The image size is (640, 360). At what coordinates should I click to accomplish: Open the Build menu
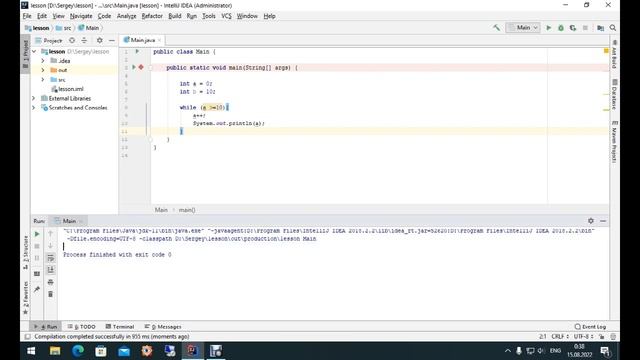coord(175,16)
